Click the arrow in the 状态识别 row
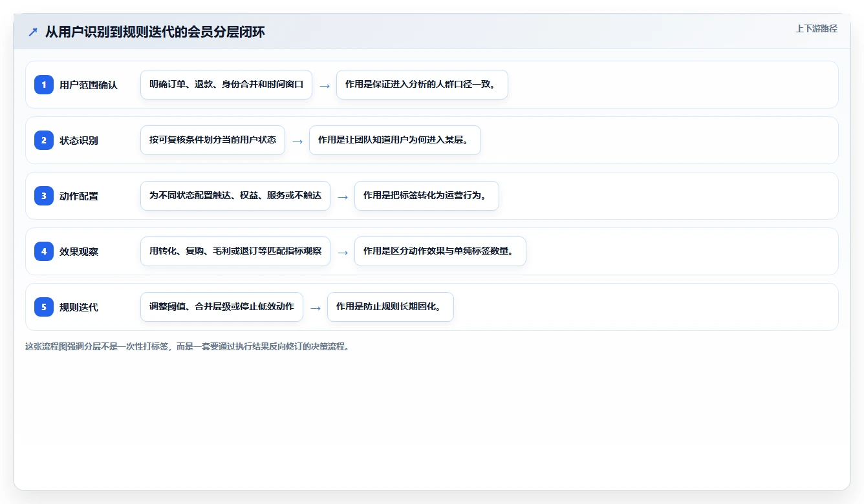 click(297, 141)
